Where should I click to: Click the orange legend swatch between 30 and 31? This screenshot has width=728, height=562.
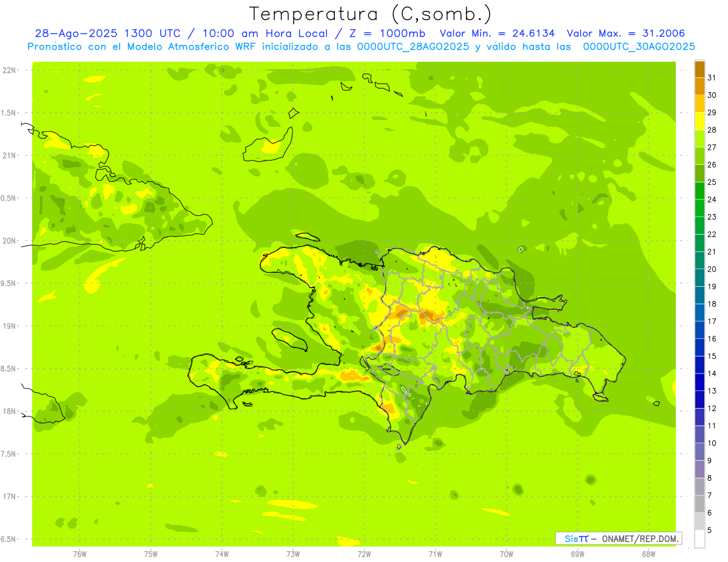tap(699, 86)
